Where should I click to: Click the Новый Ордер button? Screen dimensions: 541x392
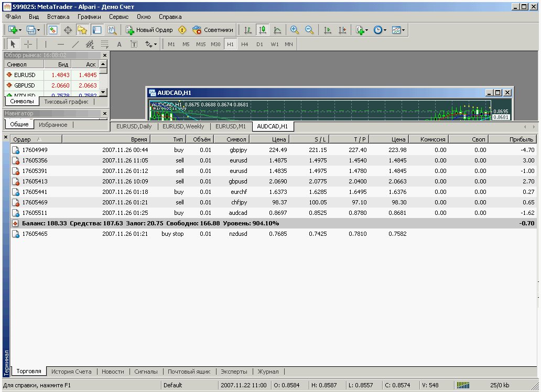[149, 30]
